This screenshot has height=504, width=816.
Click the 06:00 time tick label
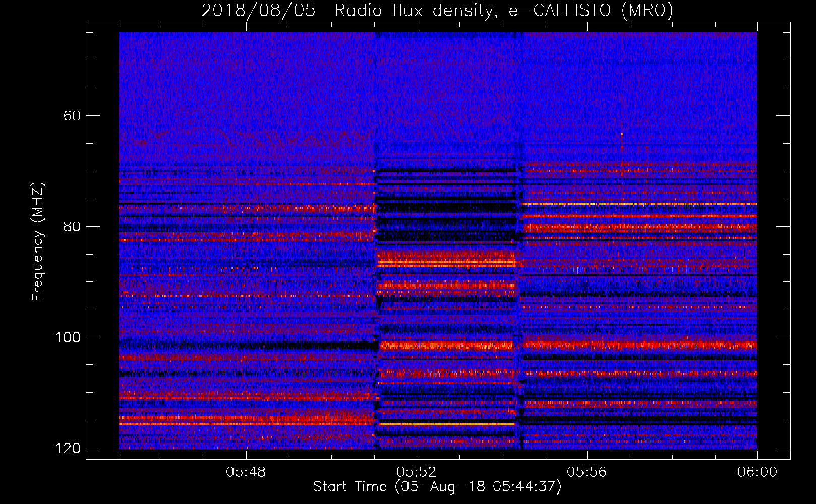point(757,472)
